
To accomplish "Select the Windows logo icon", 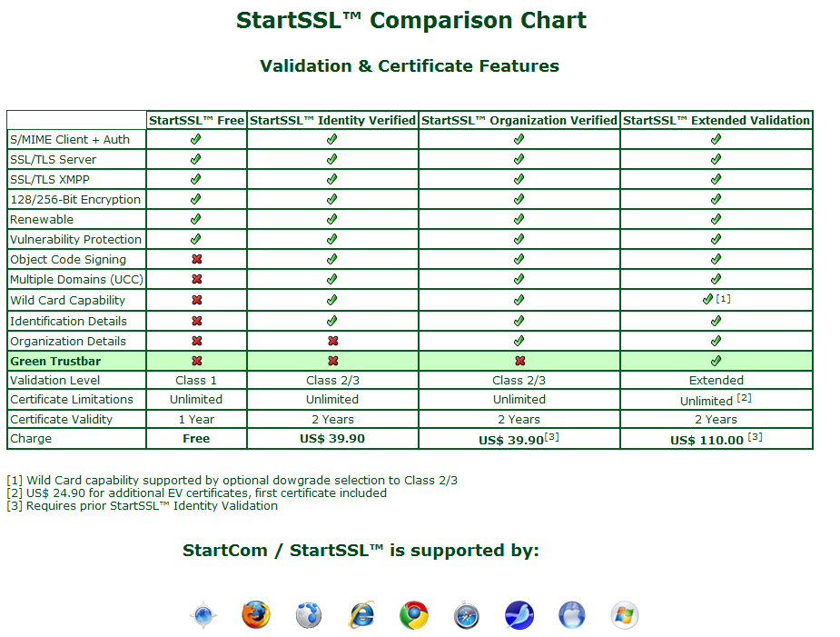I will coord(623,614).
